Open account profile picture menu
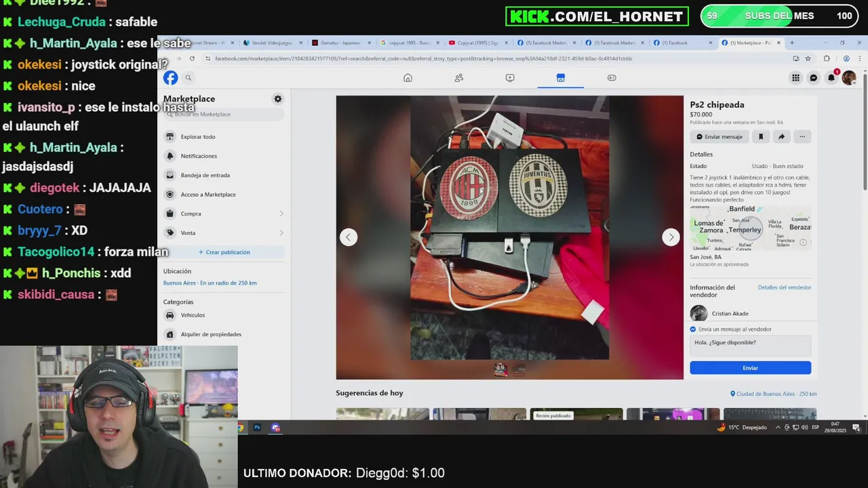Viewport: 868px width, 488px height. (x=848, y=78)
